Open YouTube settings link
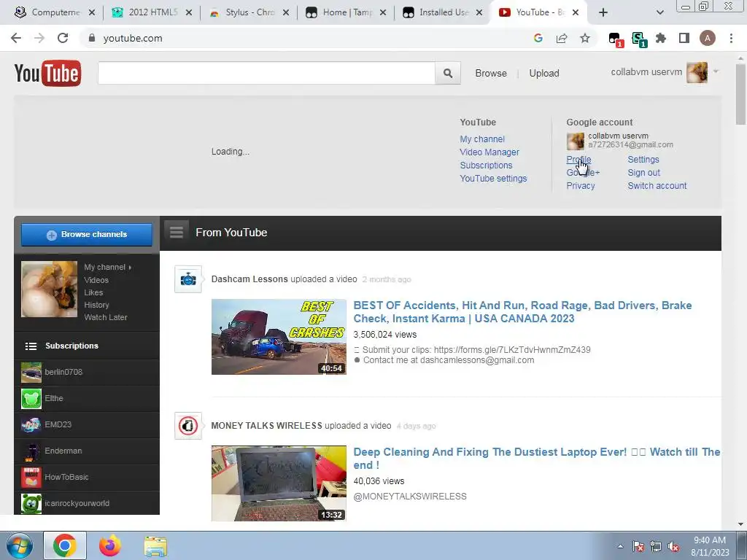 pyautogui.click(x=493, y=179)
